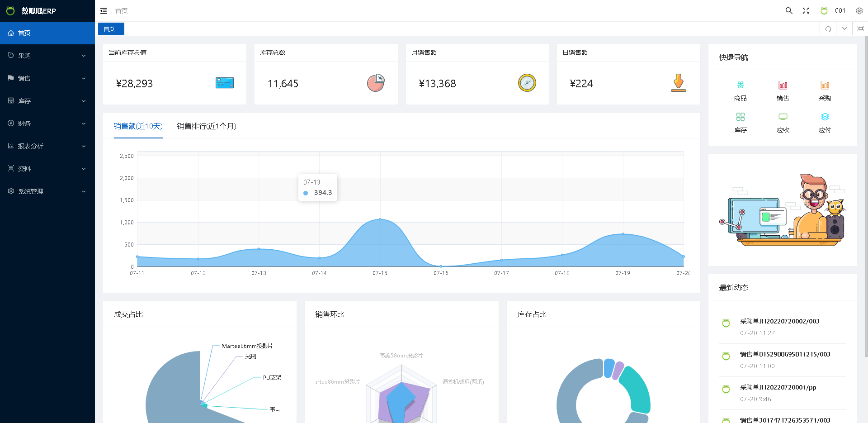Click the 07-19 data point on sales chart

(623, 234)
